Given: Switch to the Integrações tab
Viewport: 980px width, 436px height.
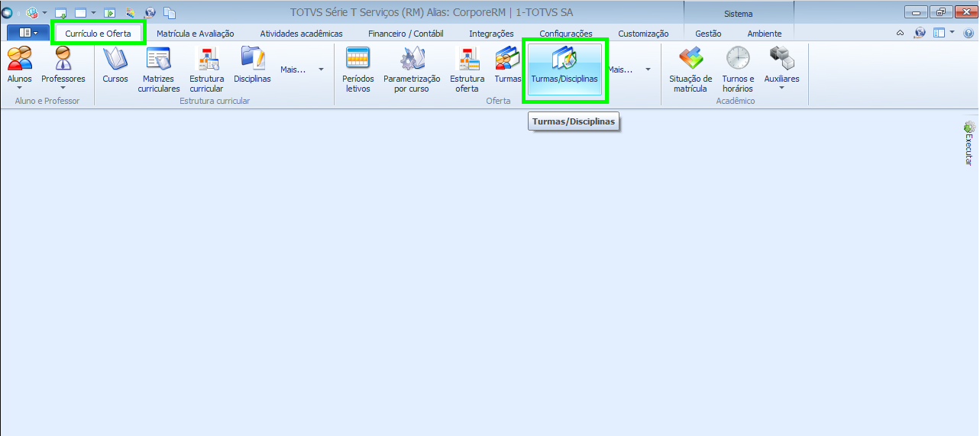Looking at the screenshot, I should 491,34.
